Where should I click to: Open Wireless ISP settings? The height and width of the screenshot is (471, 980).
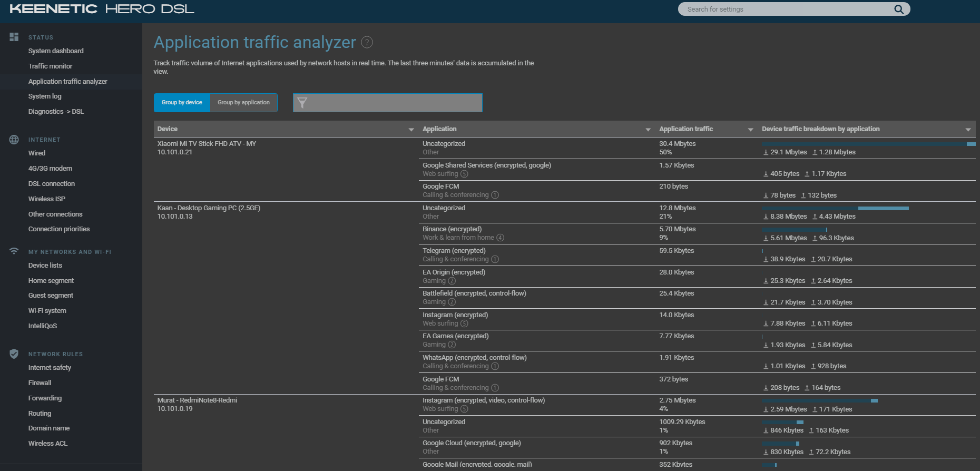(47, 199)
